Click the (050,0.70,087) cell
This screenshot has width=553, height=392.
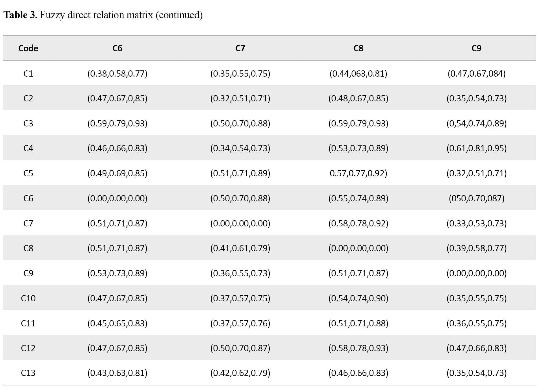476,198
